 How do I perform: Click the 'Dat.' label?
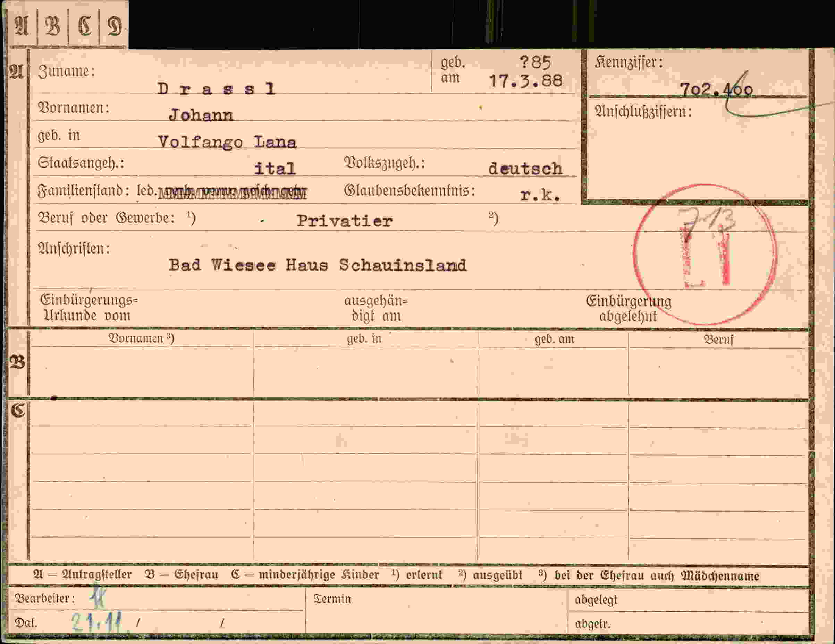pyautogui.click(x=26, y=623)
